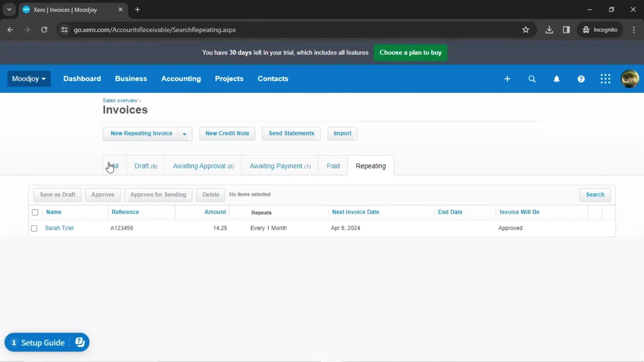
Task: Sort by Next Invoice Date column
Action: [356, 212]
